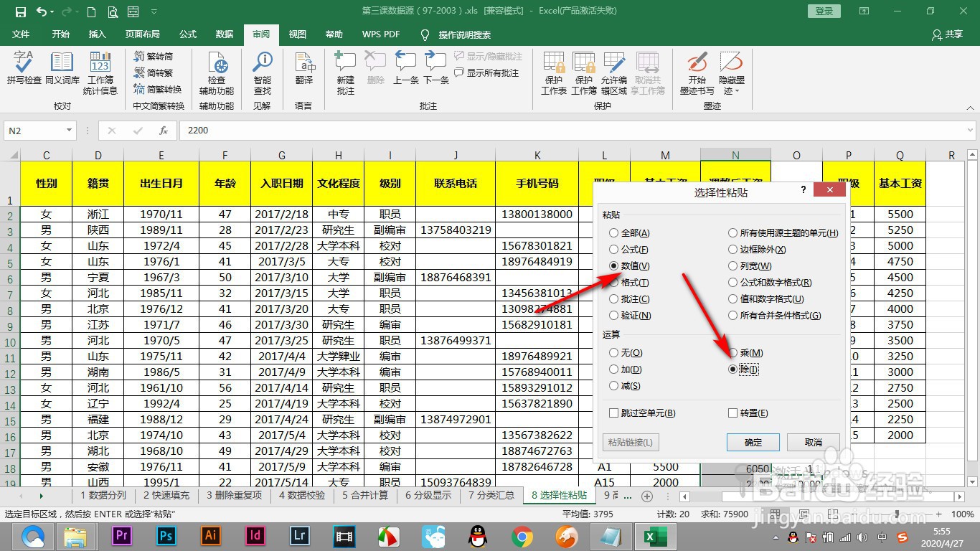Go to Previous comment (上一条)

(x=406, y=68)
